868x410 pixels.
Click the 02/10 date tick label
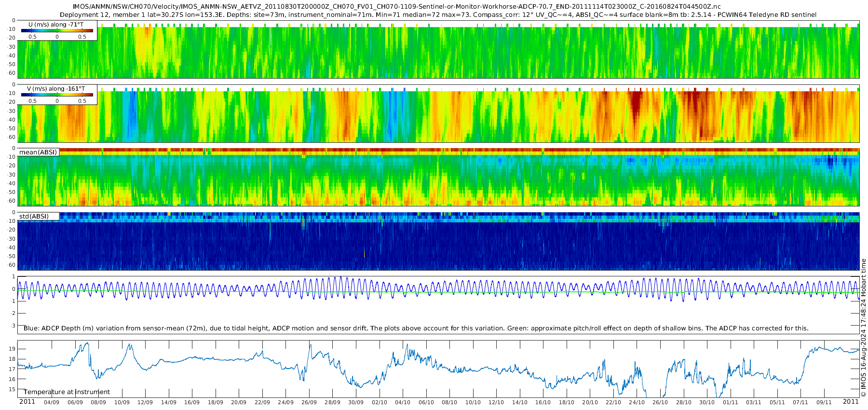pyautogui.click(x=380, y=402)
